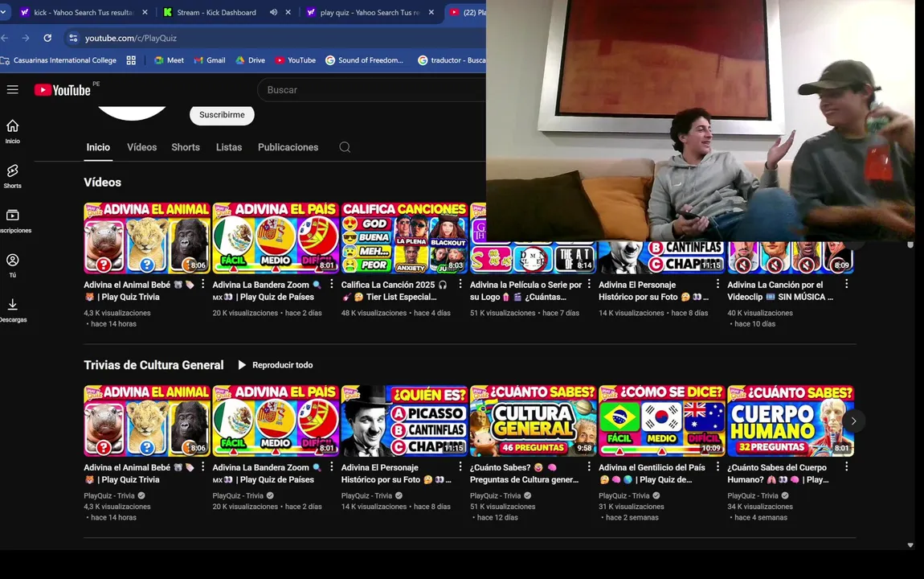
Task: Open options for Califica La Canción 2025
Action: [x=460, y=284]
